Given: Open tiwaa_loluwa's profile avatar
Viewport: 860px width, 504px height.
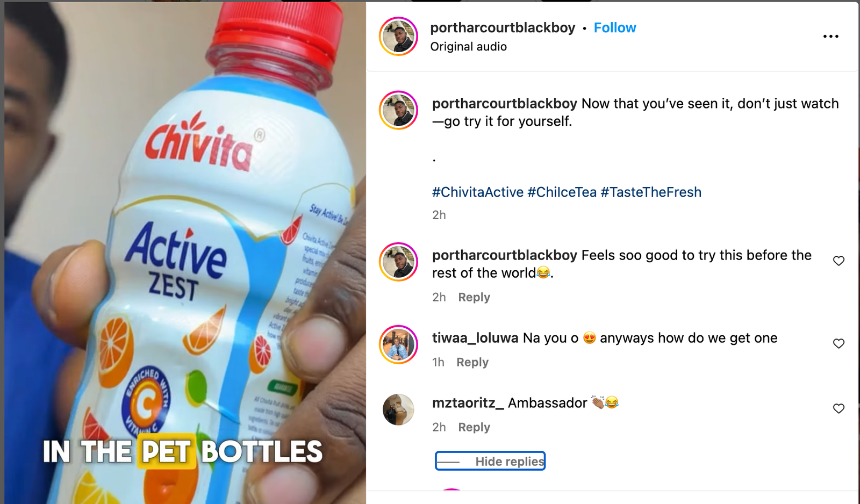Looking at the screenshot, I should tap(398, 344).
